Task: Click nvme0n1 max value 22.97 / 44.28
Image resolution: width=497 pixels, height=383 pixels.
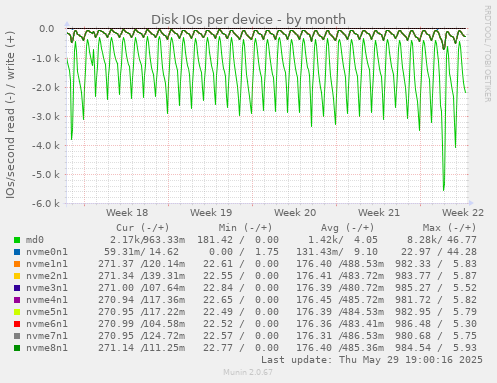Action: pos(439,252)
